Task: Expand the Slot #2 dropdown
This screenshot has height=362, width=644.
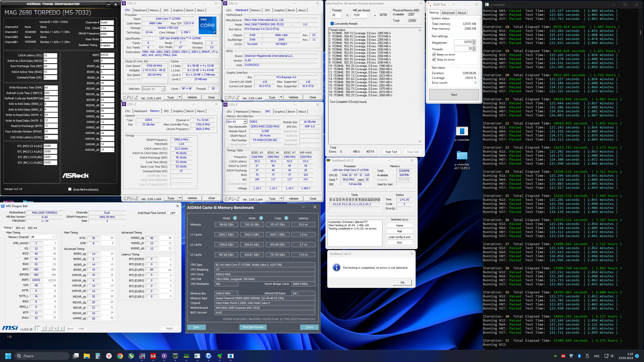Action: [245, 122]
